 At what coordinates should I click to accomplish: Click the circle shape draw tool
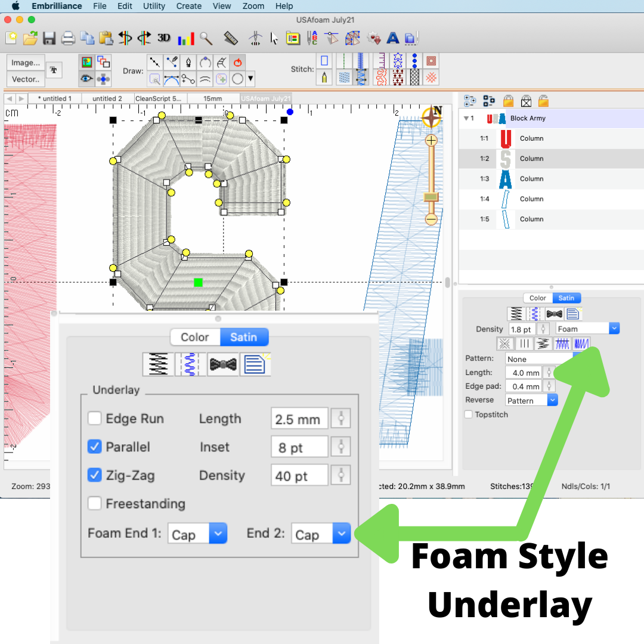coord(237,78)
